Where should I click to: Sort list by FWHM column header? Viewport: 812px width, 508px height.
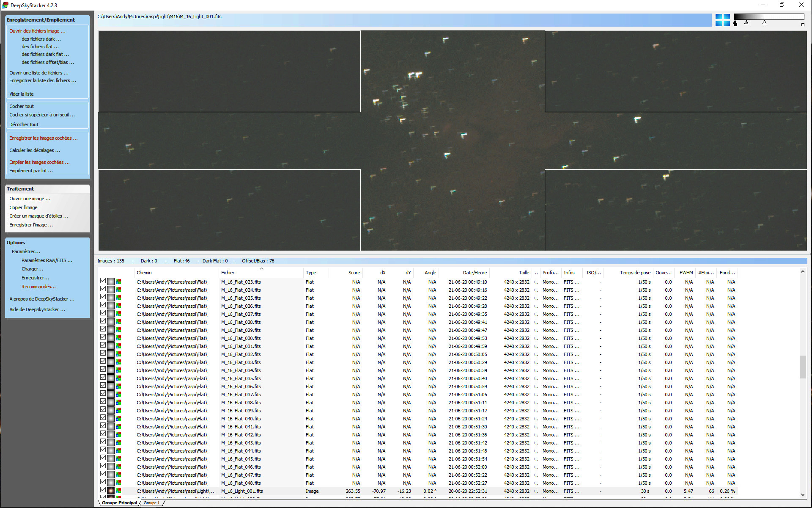[x=685, y=273]
